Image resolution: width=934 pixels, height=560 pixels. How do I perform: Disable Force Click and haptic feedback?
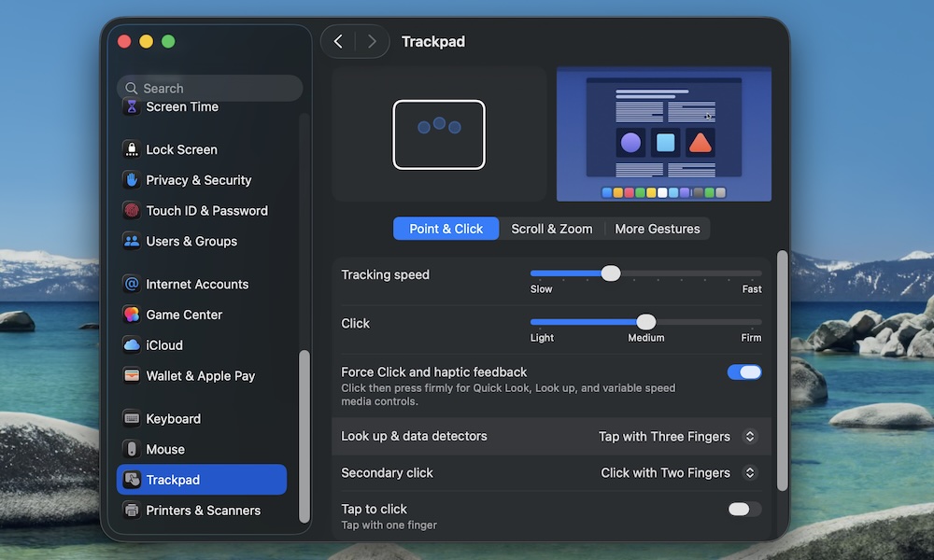tap(744, 371)
